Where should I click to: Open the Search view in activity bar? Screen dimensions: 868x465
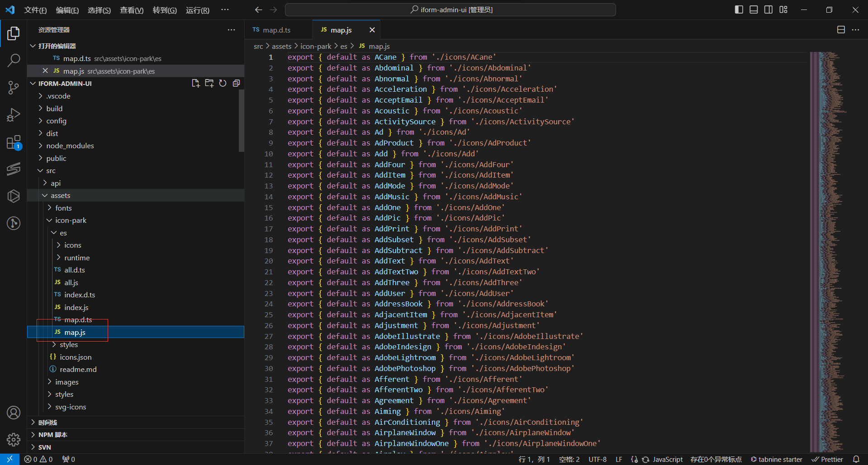14,60
